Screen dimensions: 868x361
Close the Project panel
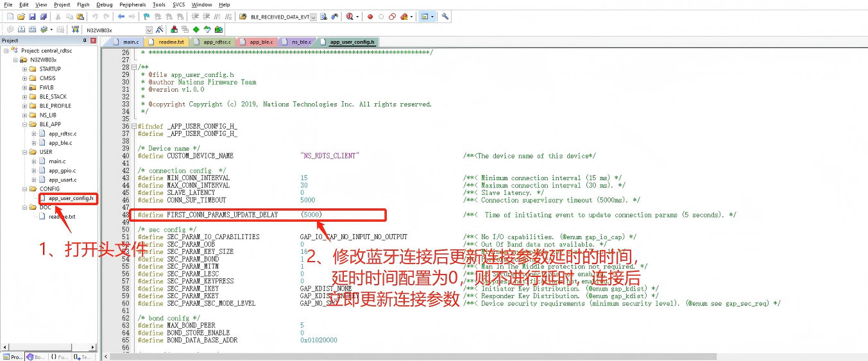(93, 40)
